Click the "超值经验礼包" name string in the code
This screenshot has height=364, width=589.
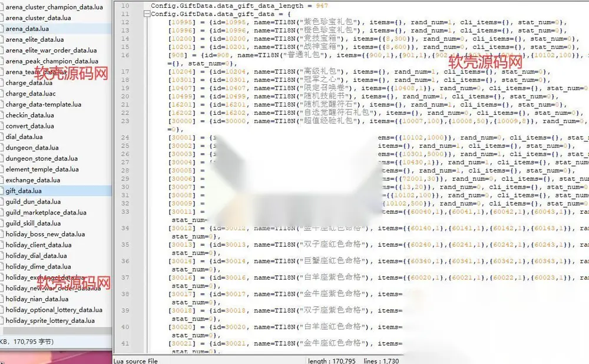point(328,121)
